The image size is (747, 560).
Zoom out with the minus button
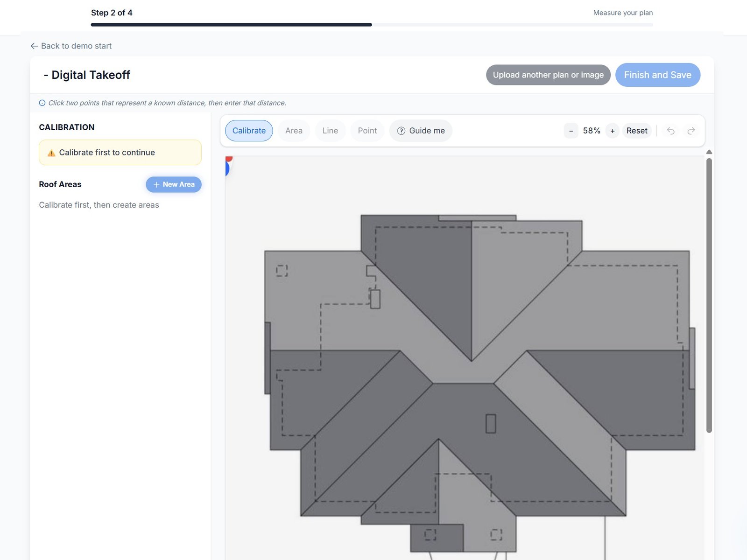coord(571,131)
